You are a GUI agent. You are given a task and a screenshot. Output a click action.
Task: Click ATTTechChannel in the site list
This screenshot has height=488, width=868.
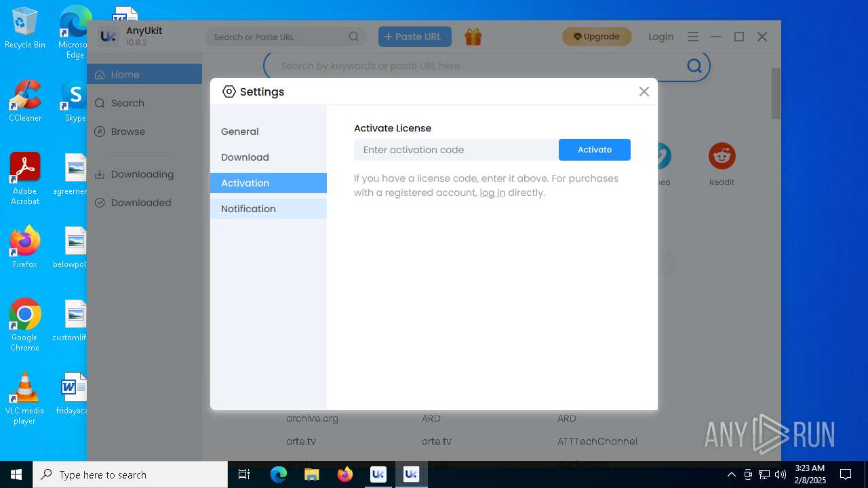click(x=597, y=441)
